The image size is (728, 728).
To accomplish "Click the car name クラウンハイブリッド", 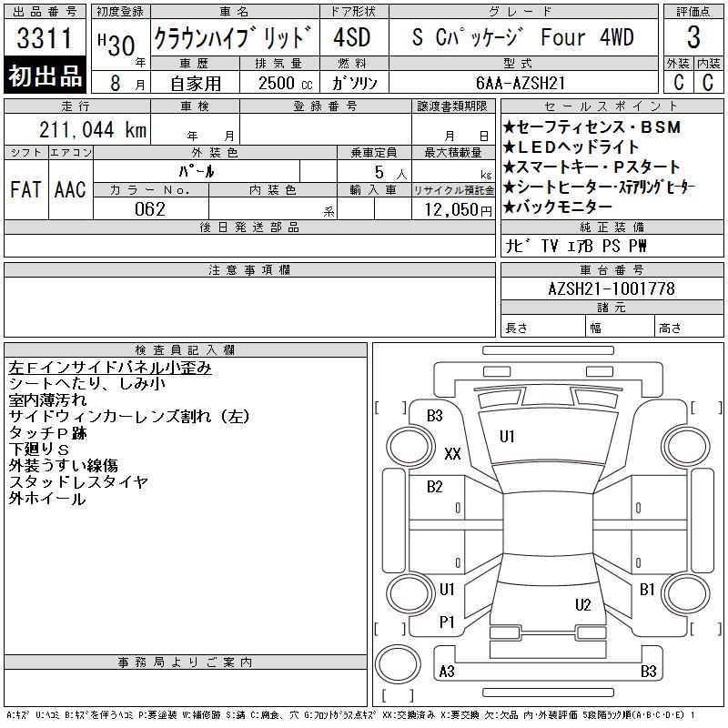I will [233, 37].
